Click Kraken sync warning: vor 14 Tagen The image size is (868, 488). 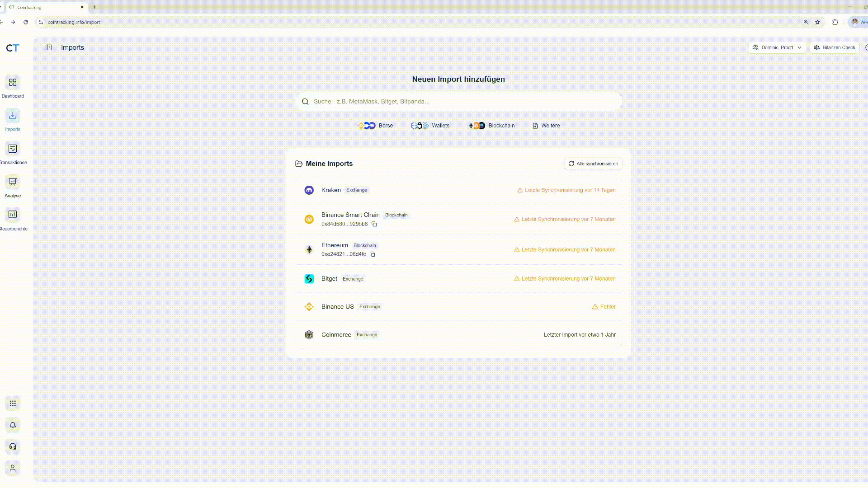coord(566,190)
